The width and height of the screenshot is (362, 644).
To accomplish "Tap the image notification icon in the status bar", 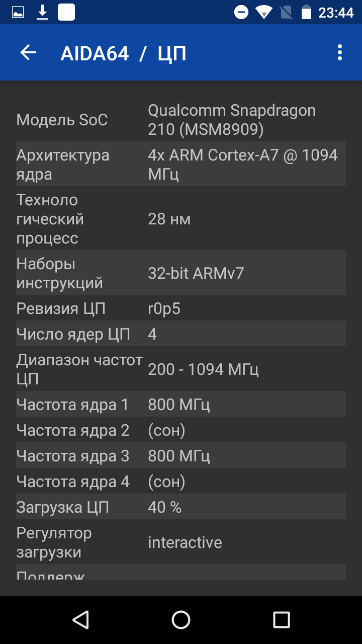I will click(18, 12).
